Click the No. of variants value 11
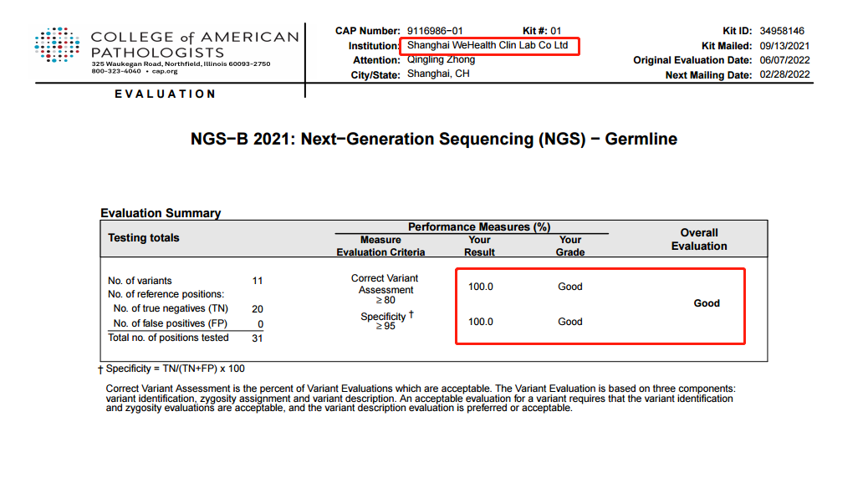The image size is (868, 503). click(258, 281)
